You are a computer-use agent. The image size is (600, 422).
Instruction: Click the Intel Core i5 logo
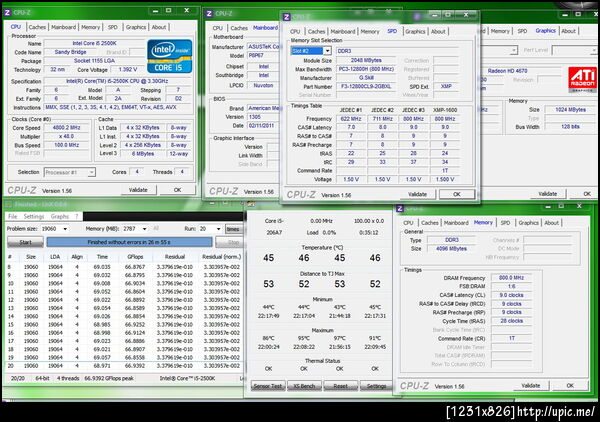click(170, 56)
